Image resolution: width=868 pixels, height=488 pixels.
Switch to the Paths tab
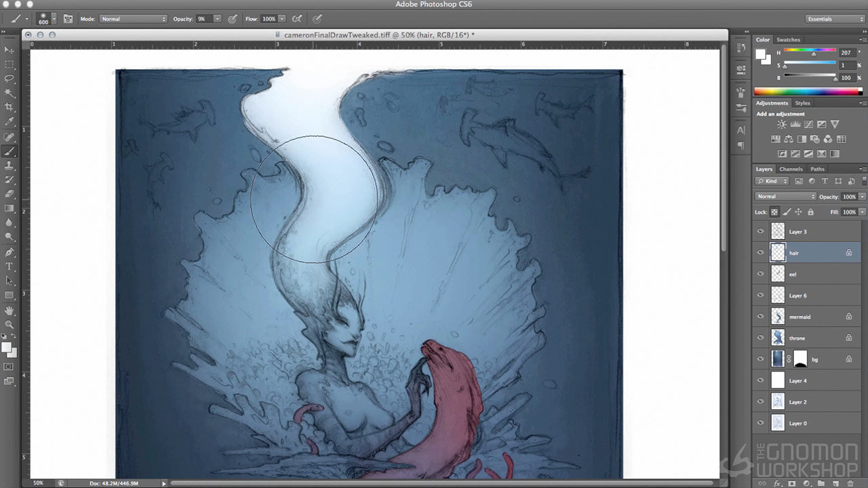coord(817,169)
